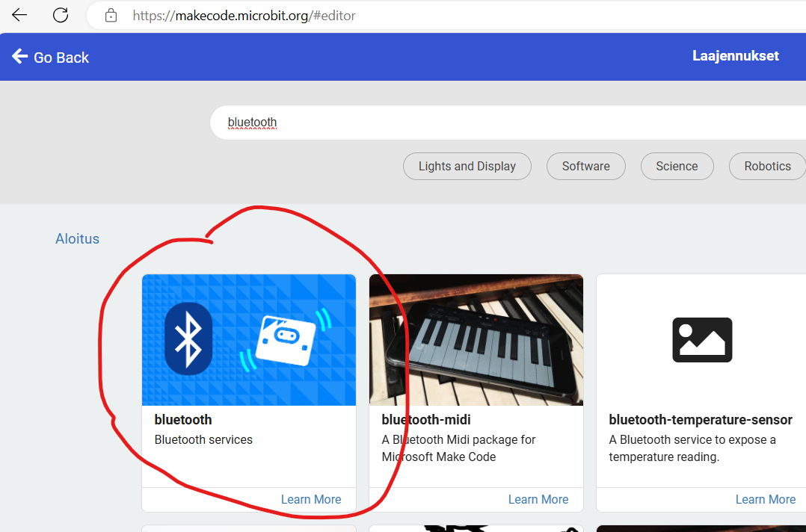Click the makecode.microbit.org address bar URL
Screen dimensions: 806x532
[244, 16]
